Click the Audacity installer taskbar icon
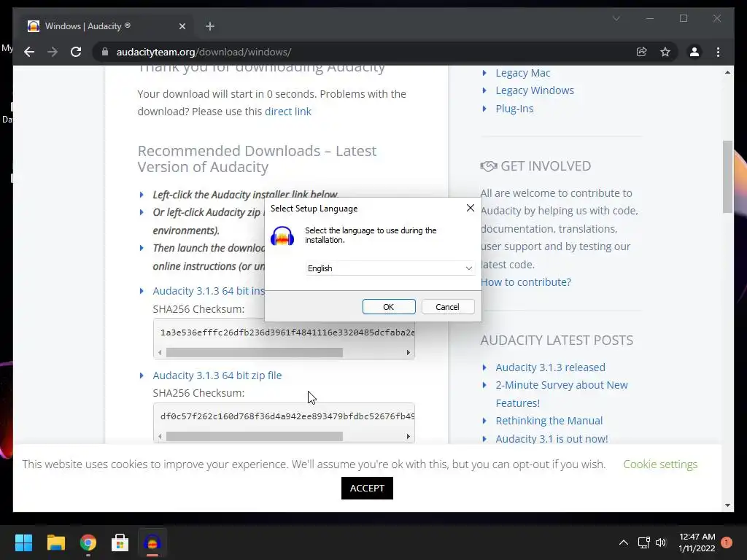Viewport: 747px width, 560px height. (x=152, y=542)
